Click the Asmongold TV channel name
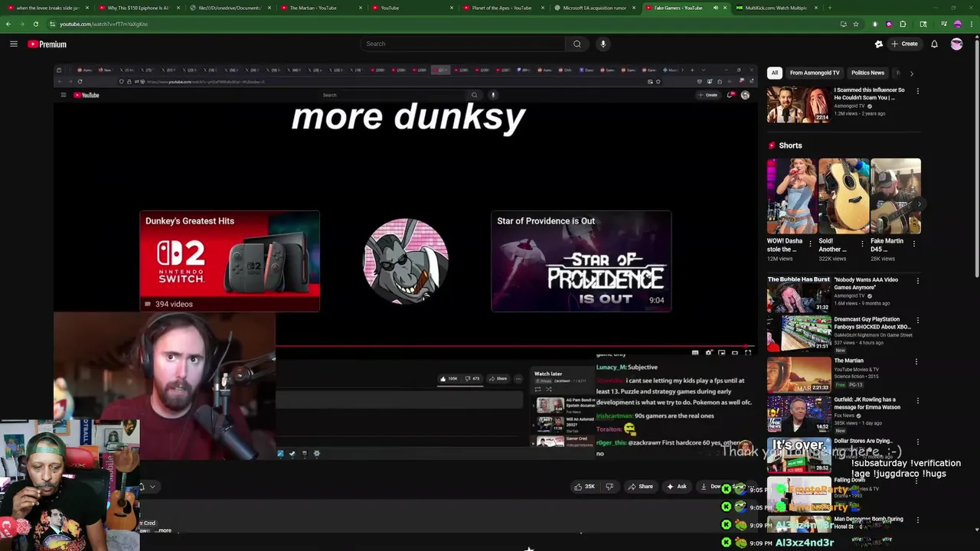Screen dimensions: 980x551 tap(850, 106)
